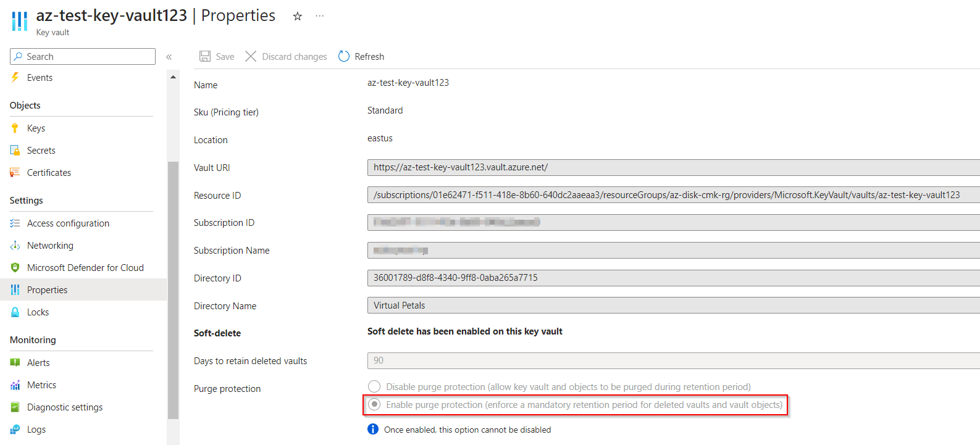Click the Vault URI field
This screenshot has width=980, height=445.
tap(674, 167)
